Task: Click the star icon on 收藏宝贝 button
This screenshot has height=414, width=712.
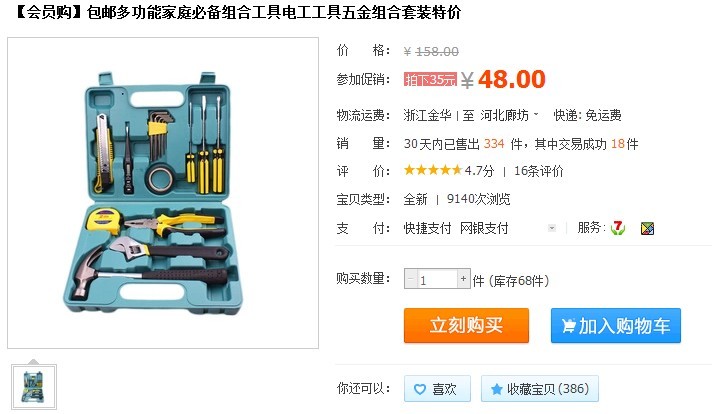Action: click(497, 389)
